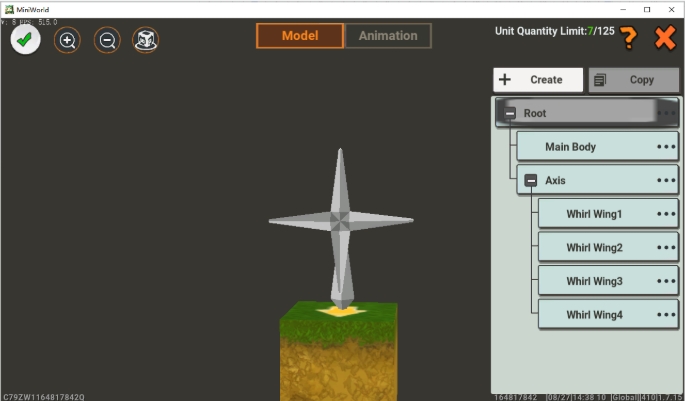Image resolution: width=685 pixels, height=401 pixels.
Task: Open options dots for Axis node
Action: coord(666,181)
